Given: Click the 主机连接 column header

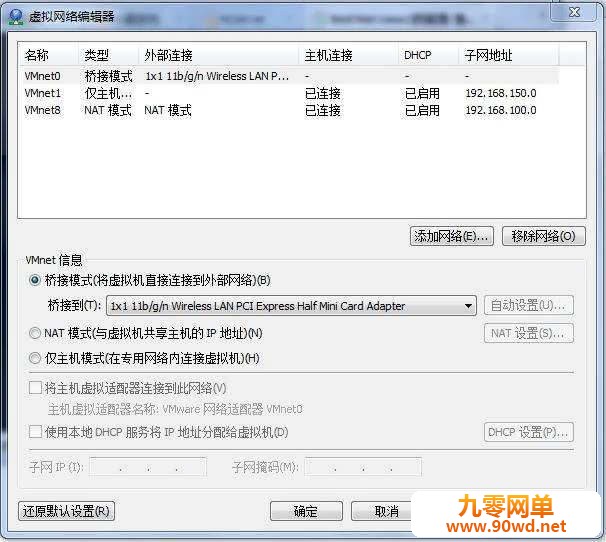Looking at the screenshot, I should 349,55.
